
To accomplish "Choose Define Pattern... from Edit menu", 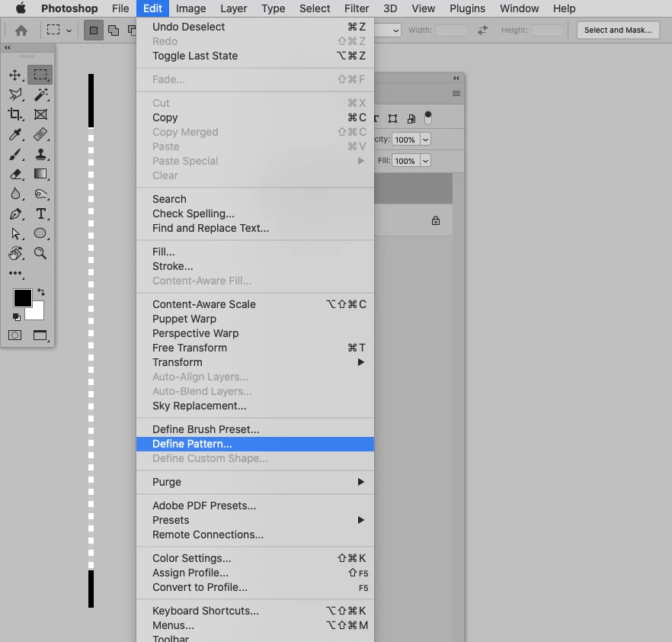I will [x=255, y=444].
